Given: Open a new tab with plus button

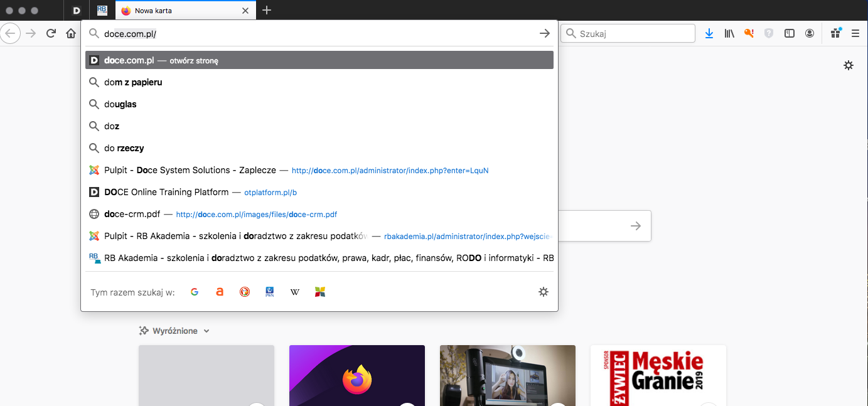Looking at the screenshot, I should click(x=267, y=11).
